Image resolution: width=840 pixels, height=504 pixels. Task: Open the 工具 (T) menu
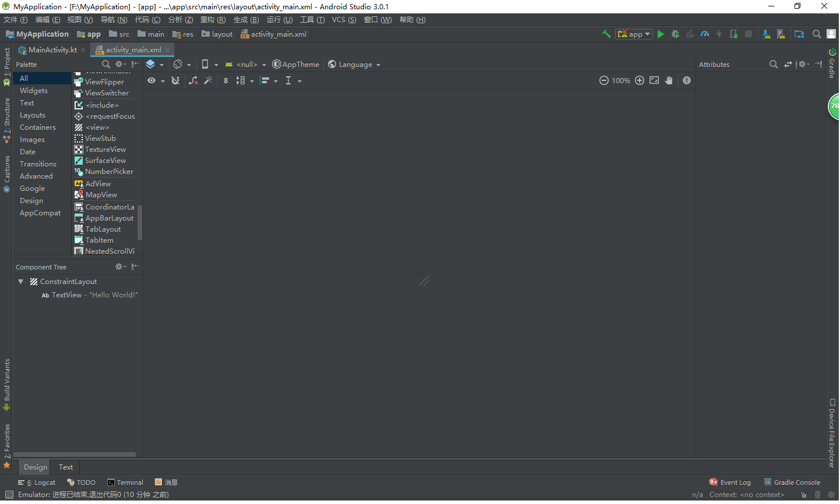(x=312, y=20)
